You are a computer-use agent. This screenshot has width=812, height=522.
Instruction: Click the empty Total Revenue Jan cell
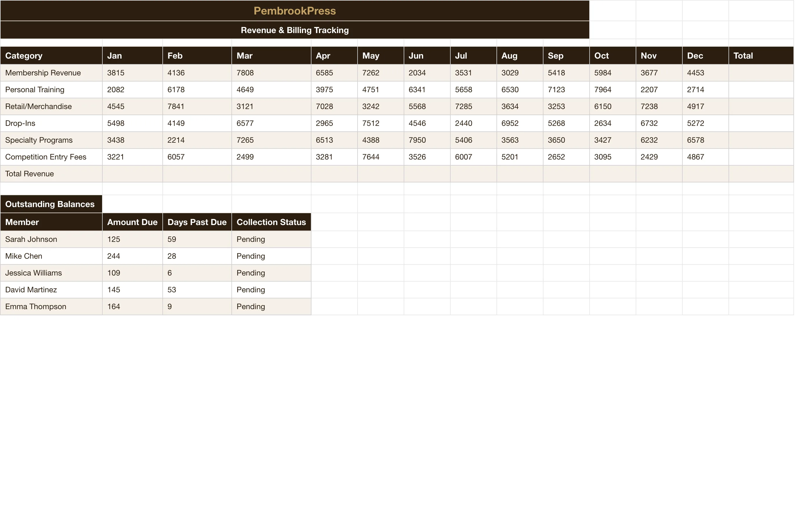[x=132, y=174]
